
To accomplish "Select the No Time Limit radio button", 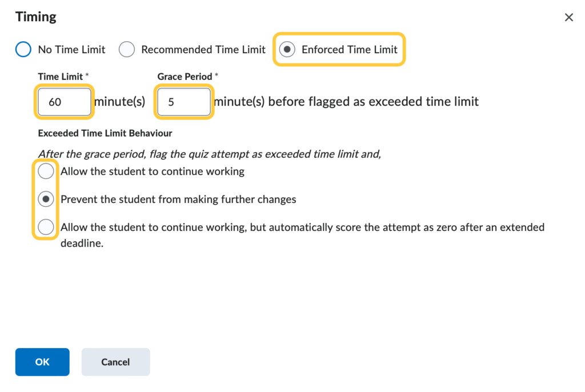I will [x=23, y=50].
